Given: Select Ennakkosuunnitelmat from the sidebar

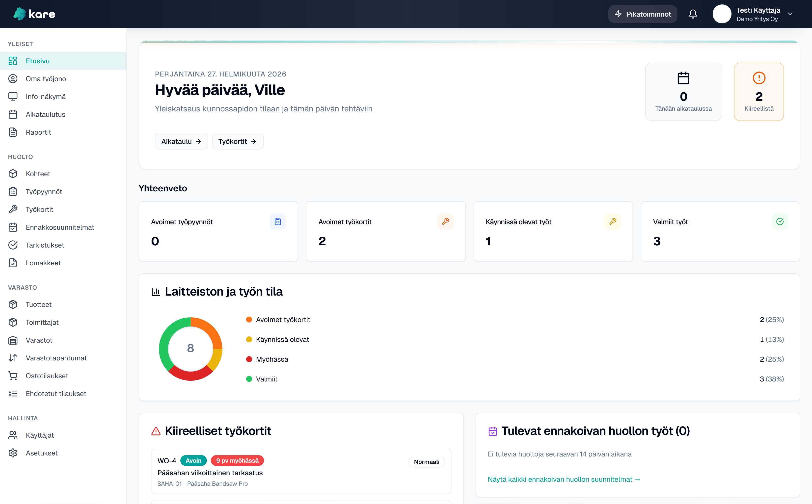Looking at the screenshot, I should (x=60, y=227).
